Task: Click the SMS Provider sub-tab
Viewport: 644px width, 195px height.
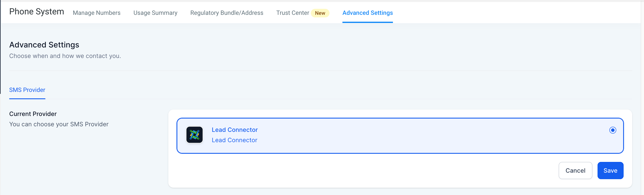Action: pyautogui.click(x=27, y=90)
